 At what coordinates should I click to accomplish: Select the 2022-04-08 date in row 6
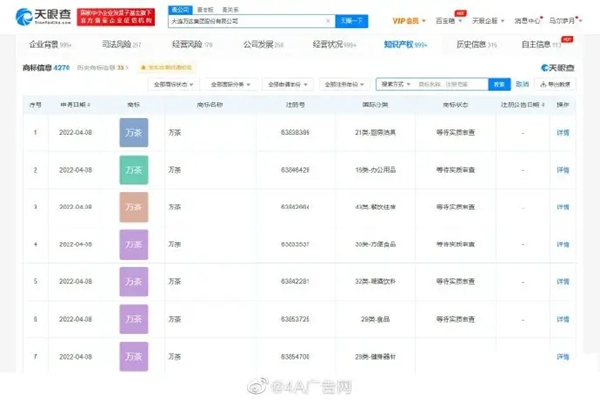click(75, 319)
